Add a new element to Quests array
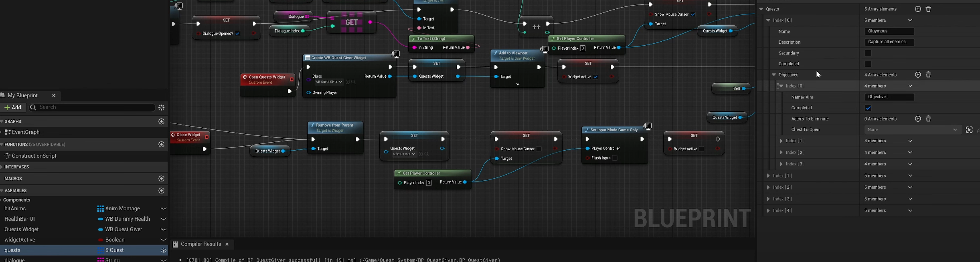The width and height of the screenshot is (980, 262). coord(918,9)
